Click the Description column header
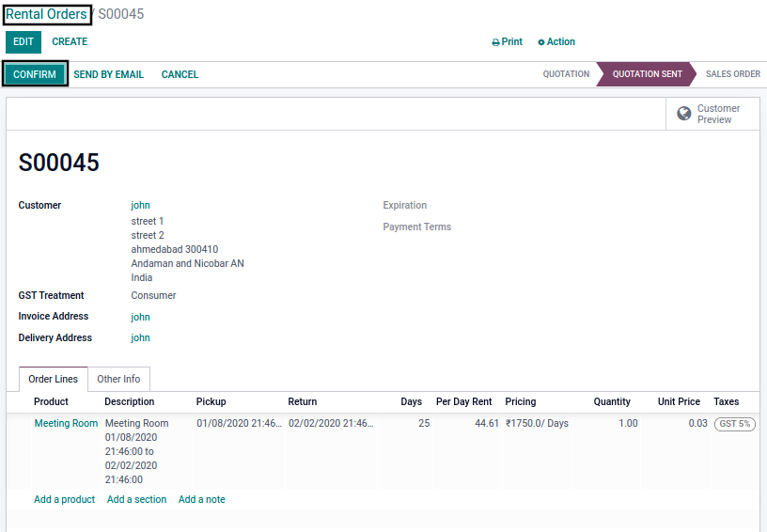Image resolution: width=767 pixels, height=532 pixels. (x=129, y=401)
